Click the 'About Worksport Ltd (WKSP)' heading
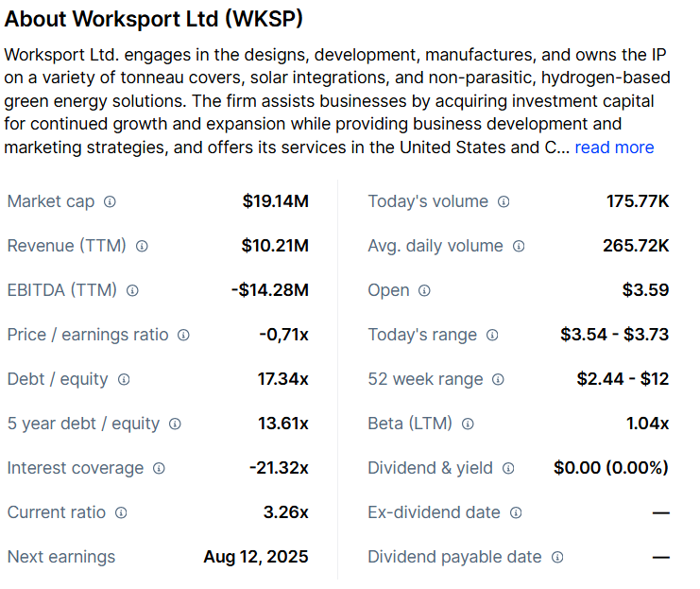700x589 pixels. tap(154, 19)
